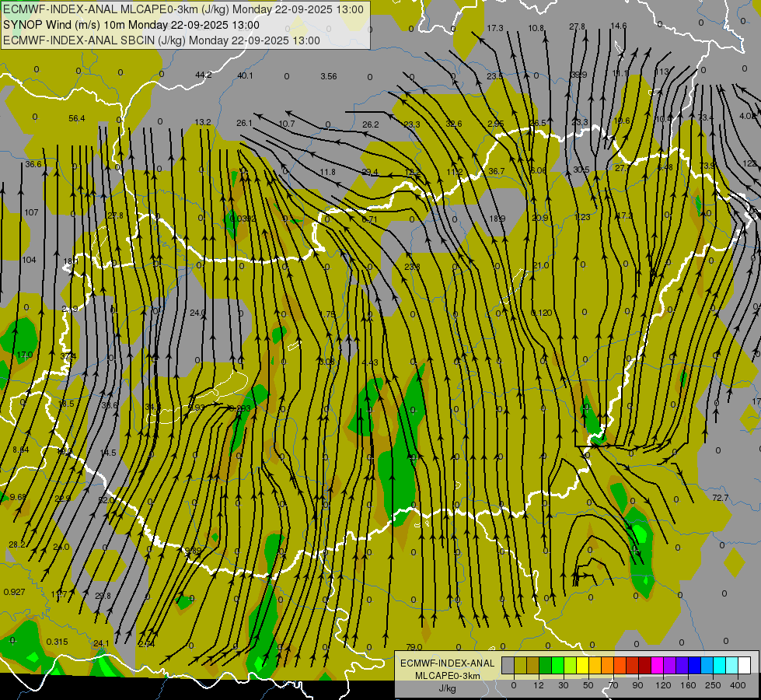Select the legend tick label 90
Screen dimensions: 761x700
[638, 685]
